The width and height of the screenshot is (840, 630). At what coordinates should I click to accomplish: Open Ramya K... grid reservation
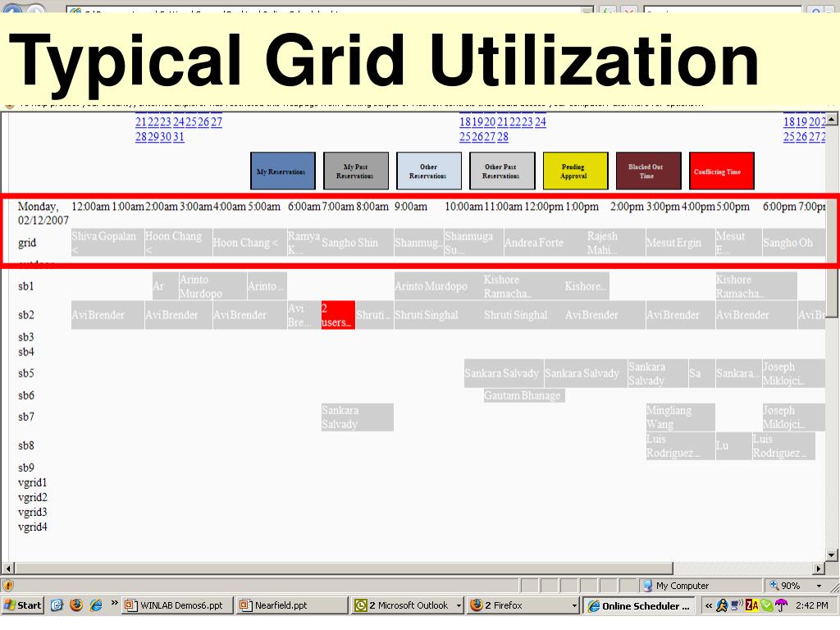[x=304, y=243]
